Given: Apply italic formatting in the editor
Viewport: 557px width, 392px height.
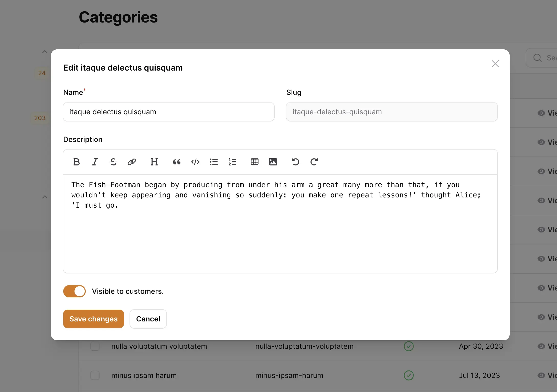Looking at the screenshot, I should tap(95, 162).
